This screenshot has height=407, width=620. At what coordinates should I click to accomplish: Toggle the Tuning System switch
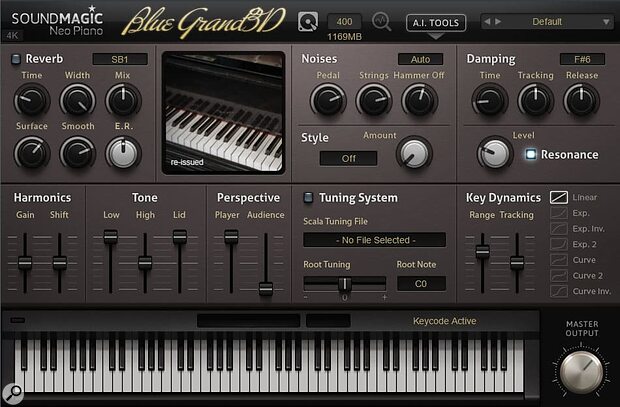point(308,197)
